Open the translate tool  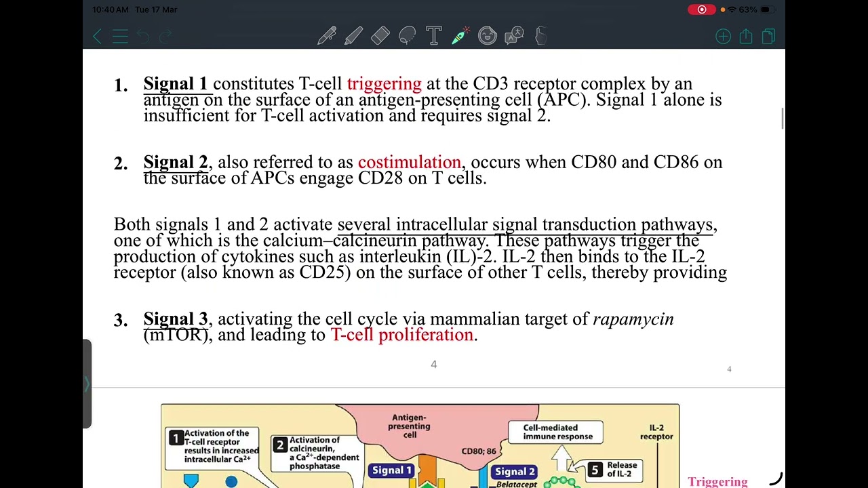tap(514, 36)
